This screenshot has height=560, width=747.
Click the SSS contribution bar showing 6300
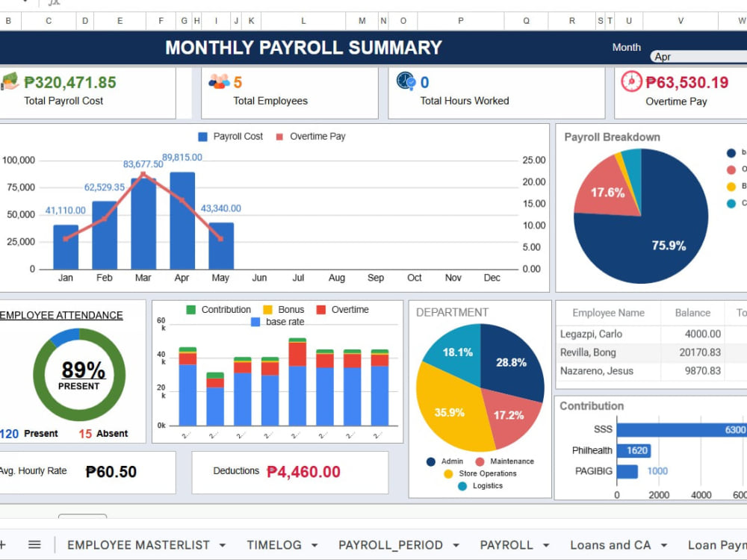pyautogui.click(x=682, y=430)
